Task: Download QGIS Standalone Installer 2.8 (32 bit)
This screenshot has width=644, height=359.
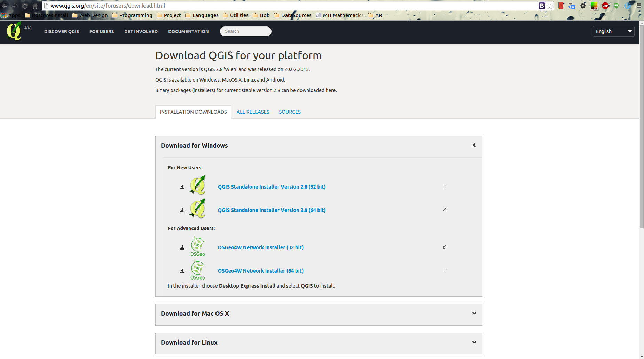Action: pos(272,187)
